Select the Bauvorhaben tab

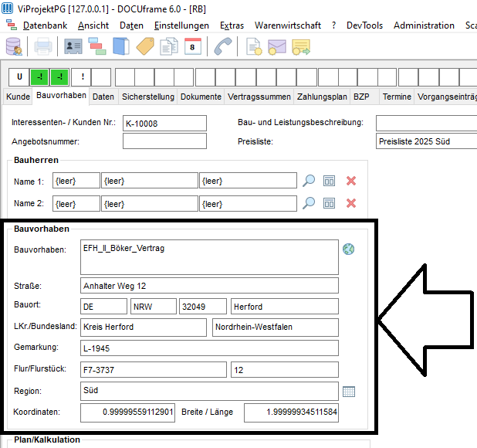point(61,96)
